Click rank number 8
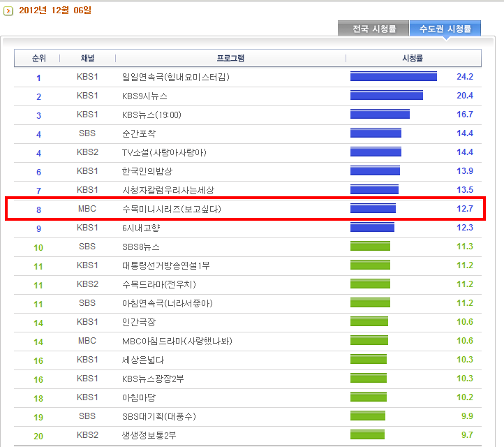 (x=38, y=210)
